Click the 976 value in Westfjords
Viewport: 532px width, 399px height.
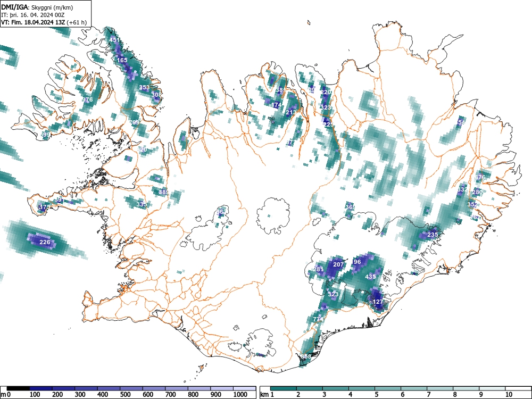87,100
